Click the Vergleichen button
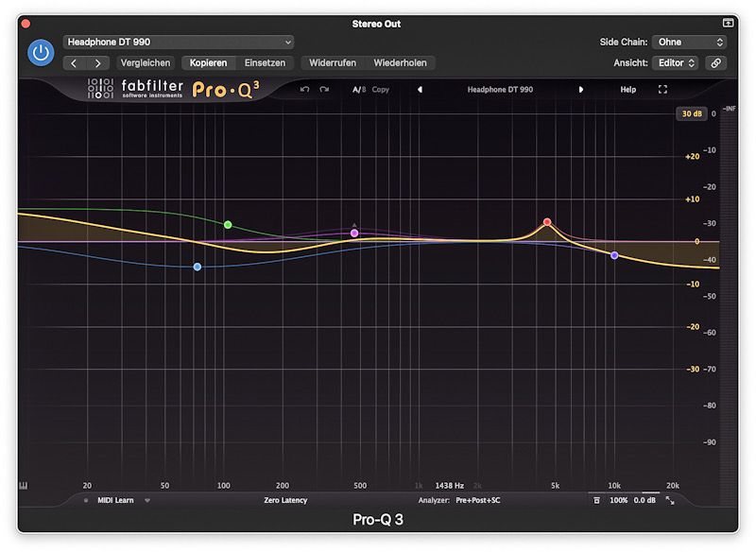756x553 pixels. click(146, 63)
